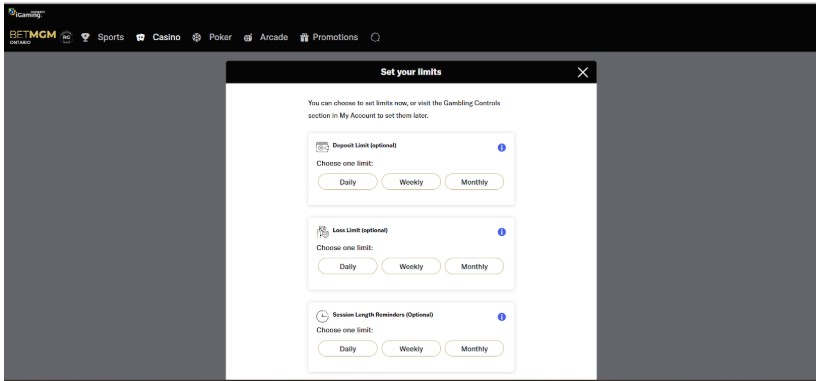
Task: Open the Promotions menu
Action: [335, 37]
